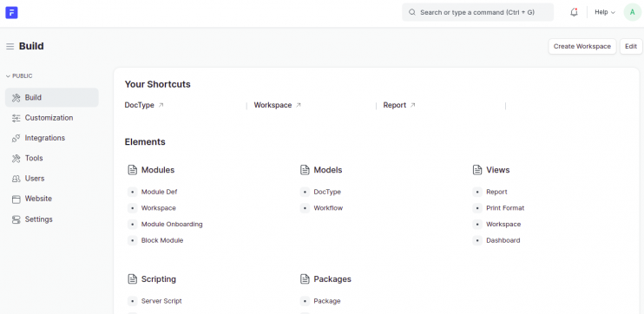Click the search magnifier icon

coord(412,12)
